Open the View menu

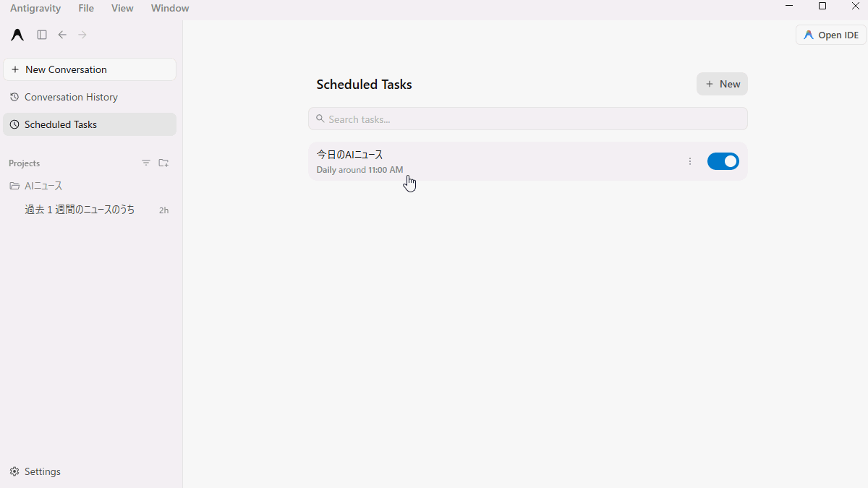(122, 8)
